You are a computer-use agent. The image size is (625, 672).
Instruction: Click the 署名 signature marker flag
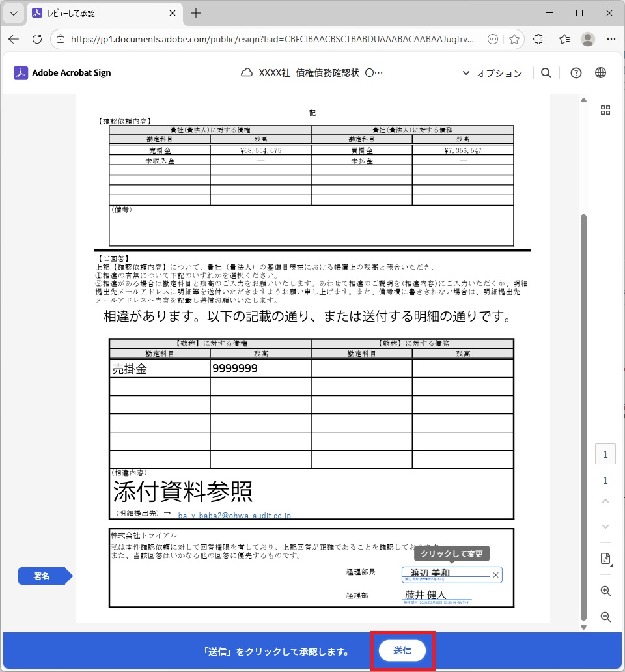[43, 576]
